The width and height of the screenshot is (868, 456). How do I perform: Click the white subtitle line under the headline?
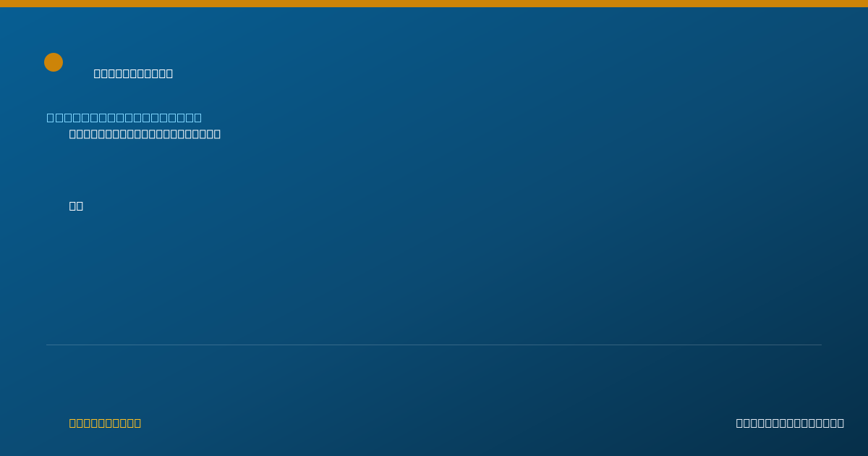point(145,134)
